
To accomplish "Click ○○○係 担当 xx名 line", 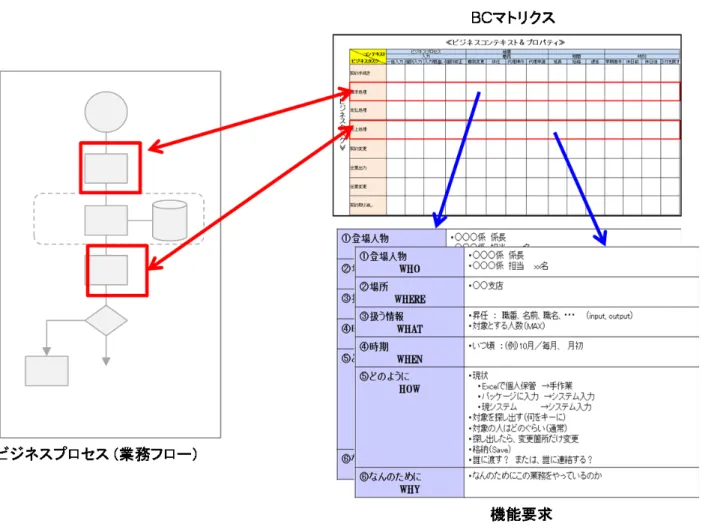I will [508, 266].
